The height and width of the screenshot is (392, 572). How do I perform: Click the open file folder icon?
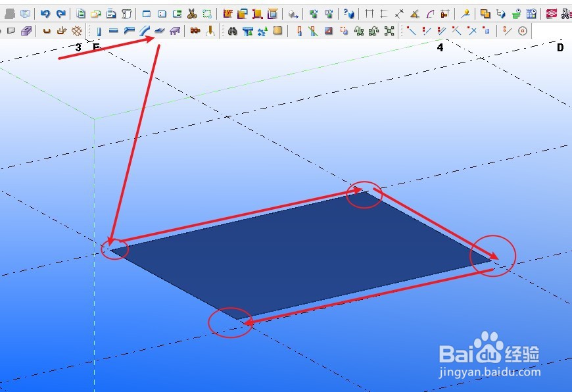[95, 14]
